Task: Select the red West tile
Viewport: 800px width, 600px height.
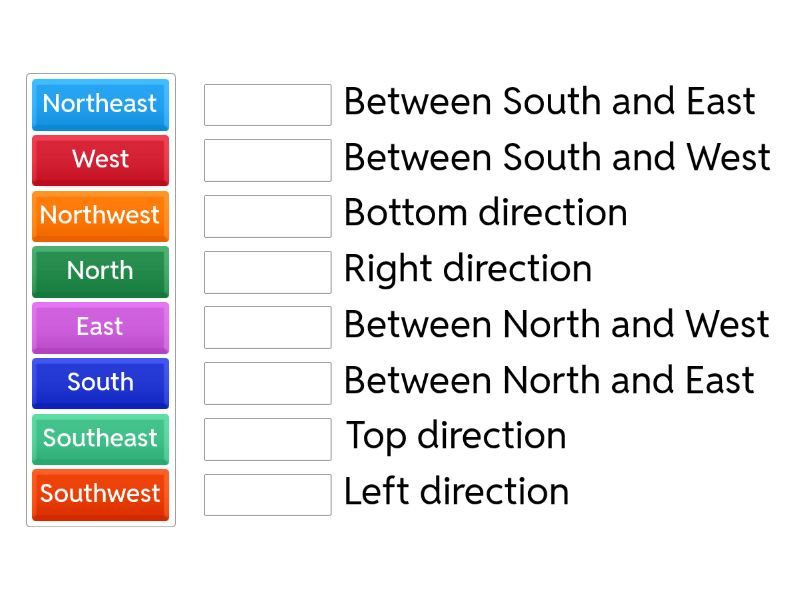Action: tap(100, 160)
